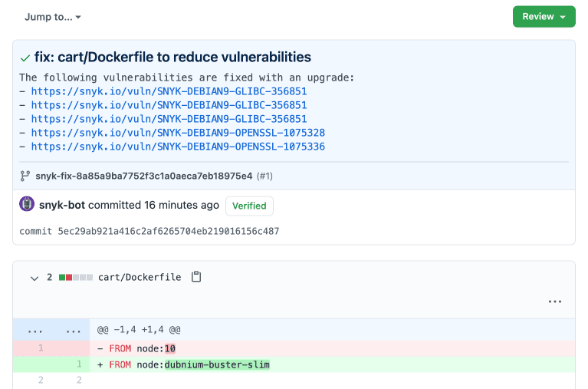
Task: Open pull request (#1) link
Action: 264,176
